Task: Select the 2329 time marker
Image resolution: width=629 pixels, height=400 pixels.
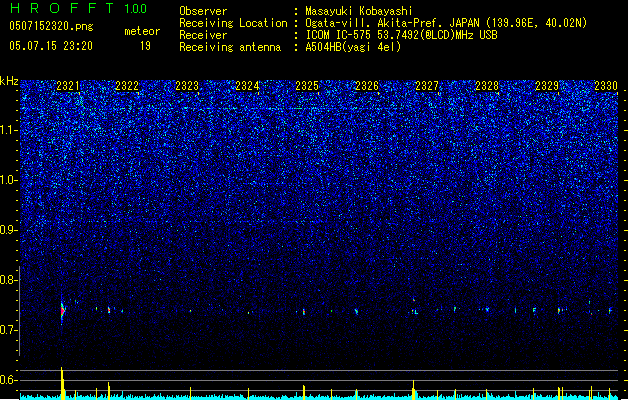Action: pyautogui.click(x=547, y=86)
